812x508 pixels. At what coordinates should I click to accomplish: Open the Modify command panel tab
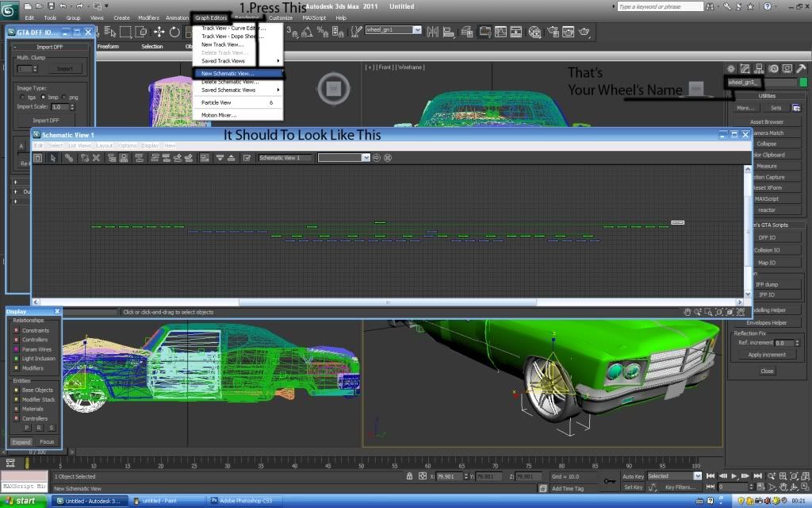click(x=745, y=68)
